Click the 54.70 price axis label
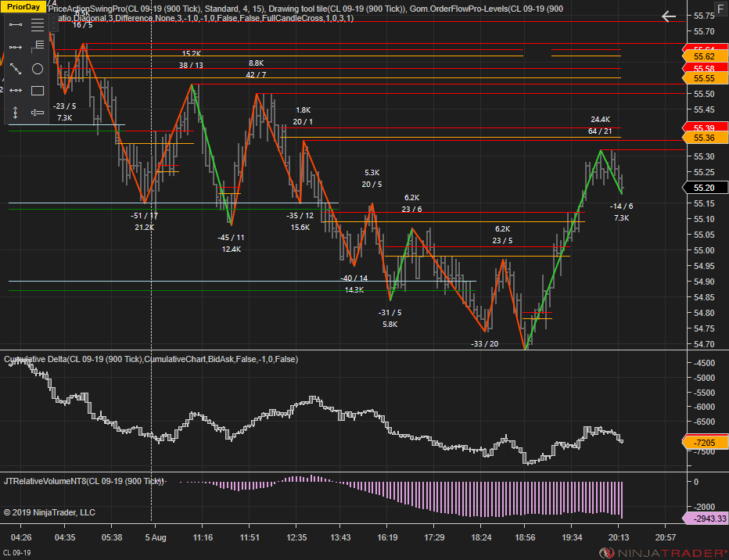Viewport: 729px width, 560px height. pyautogui.click(x=704, y=344)
